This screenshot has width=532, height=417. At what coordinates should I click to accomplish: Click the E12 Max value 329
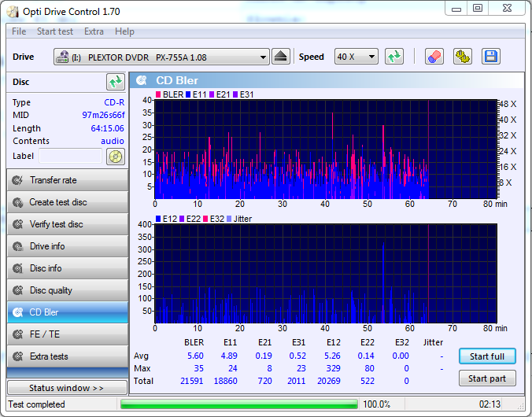[333, 368]
